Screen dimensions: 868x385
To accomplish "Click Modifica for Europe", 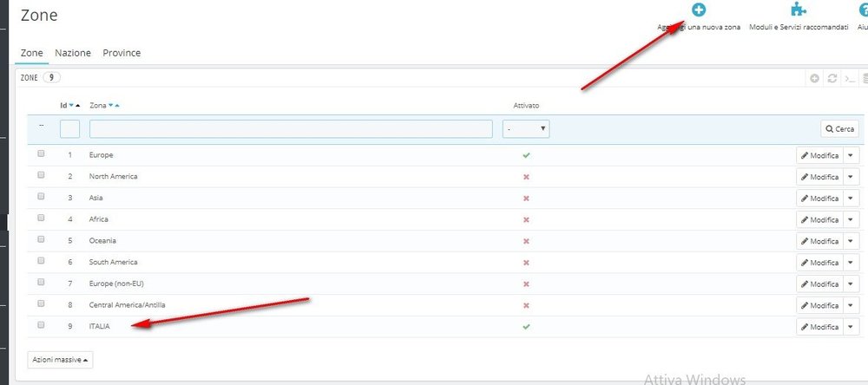I will (820, 155).
